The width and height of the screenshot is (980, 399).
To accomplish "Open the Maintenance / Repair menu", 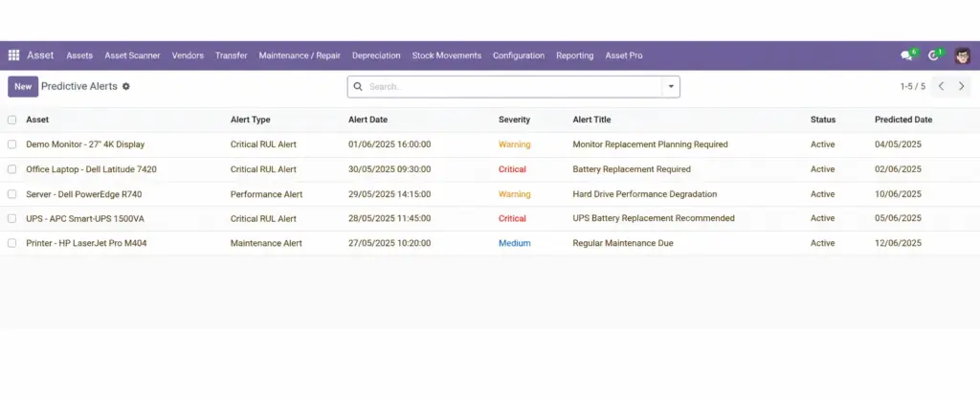I will (x=300, y=55).
